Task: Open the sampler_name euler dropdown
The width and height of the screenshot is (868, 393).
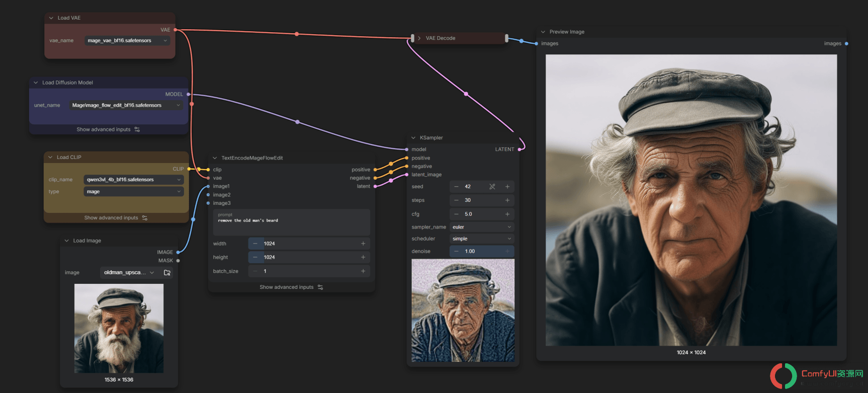Action: click(x=482, y=227)
